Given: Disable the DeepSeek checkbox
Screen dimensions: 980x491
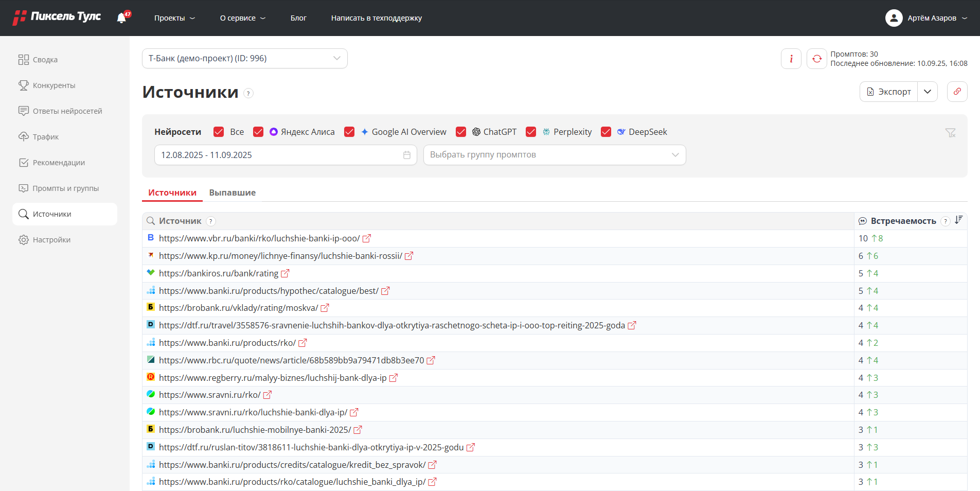Looking at the screenshot, I should coord(606,132).
